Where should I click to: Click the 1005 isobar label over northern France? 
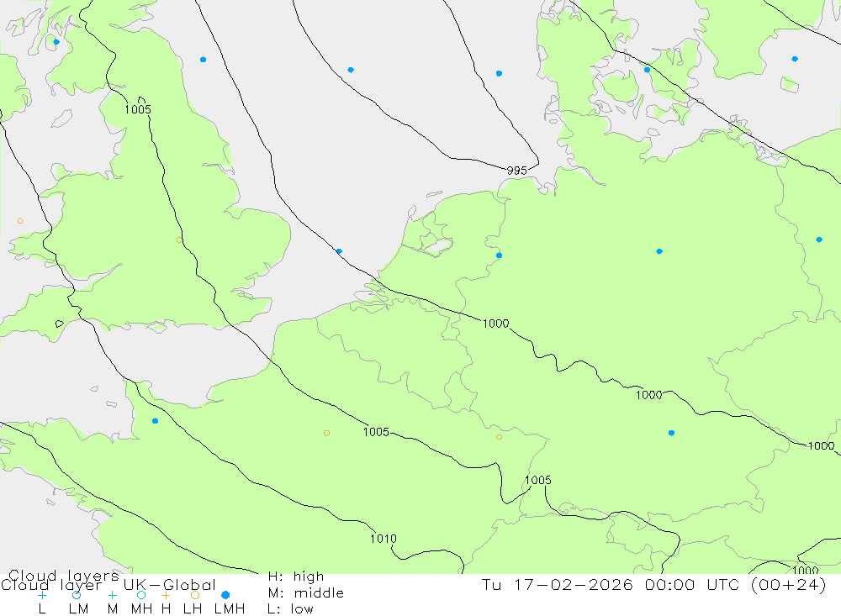[x=376, y=432]
